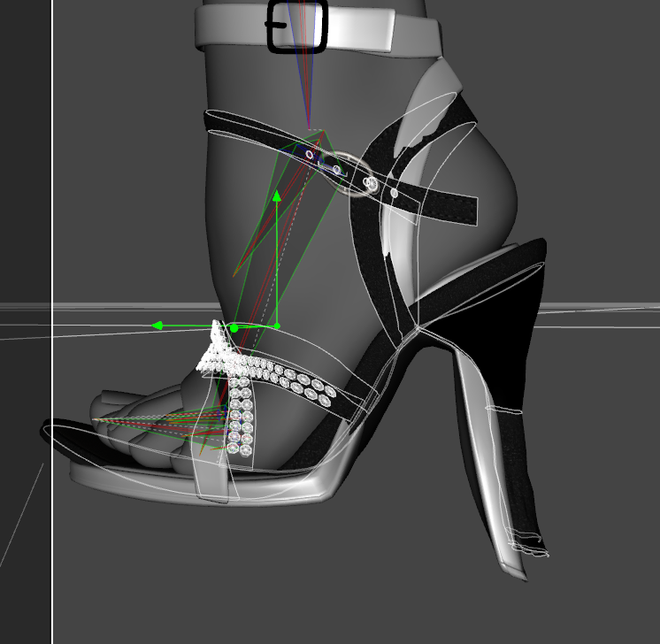
Task: Click the green vertical translate arrow tip
Action: [277, 196]
